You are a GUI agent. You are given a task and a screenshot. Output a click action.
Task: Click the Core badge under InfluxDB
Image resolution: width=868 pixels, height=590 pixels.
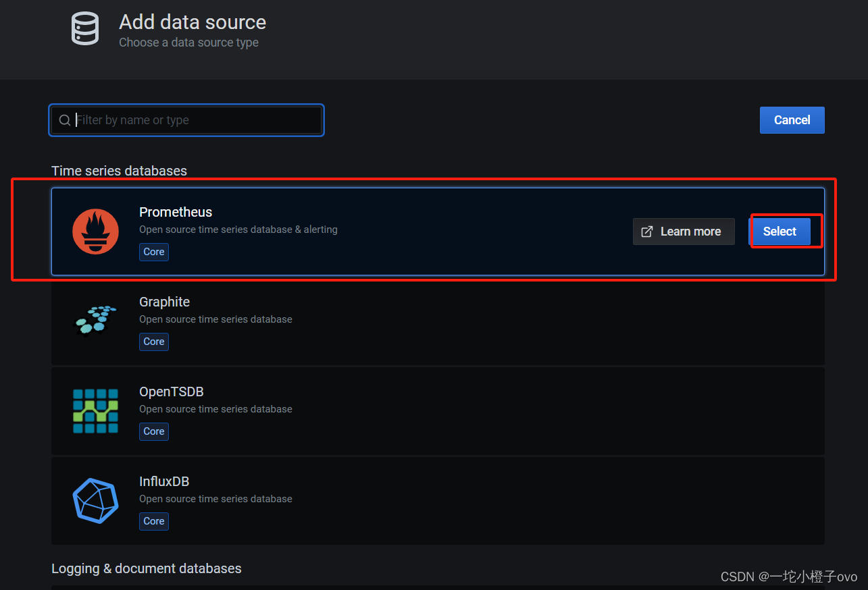154,521
